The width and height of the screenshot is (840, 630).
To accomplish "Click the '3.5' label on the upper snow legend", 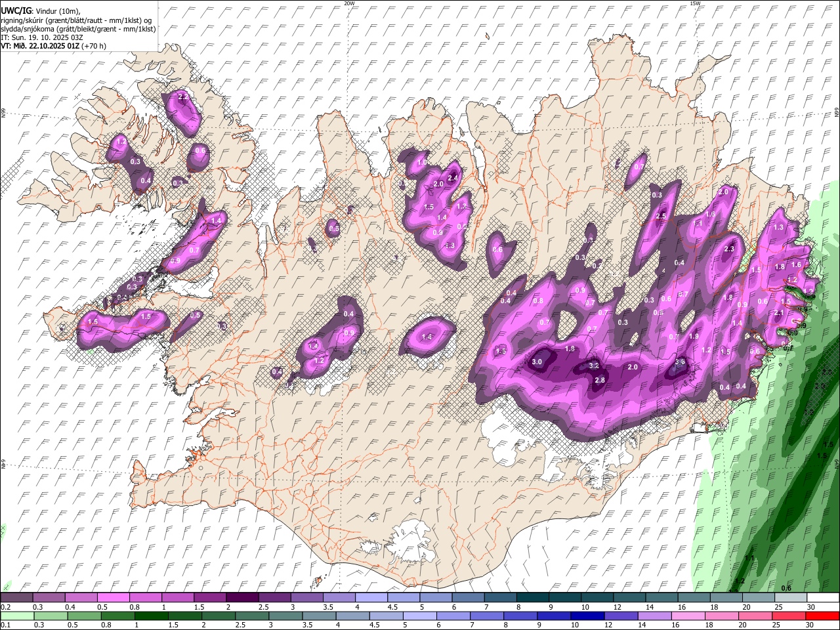I will click(328, 607).
